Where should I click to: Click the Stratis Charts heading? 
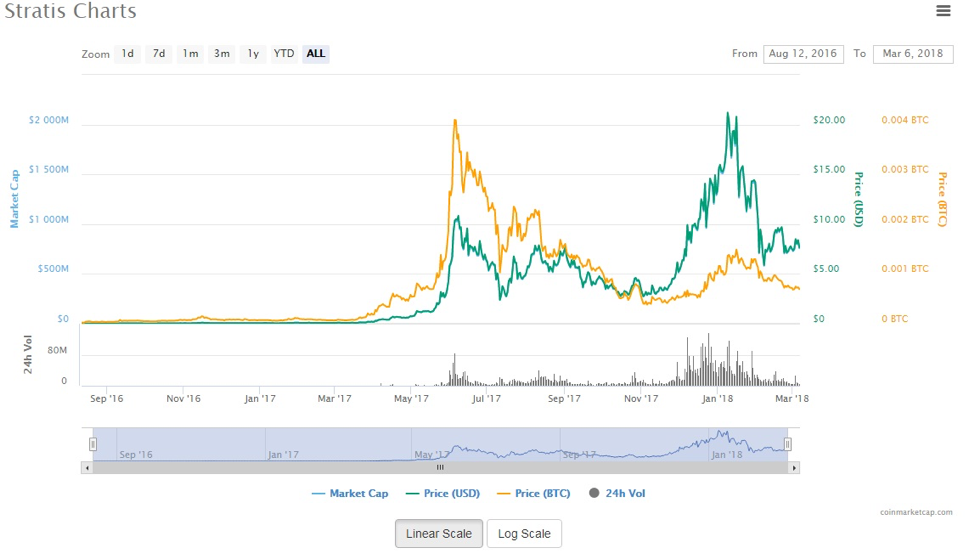[x=70, y=11]
